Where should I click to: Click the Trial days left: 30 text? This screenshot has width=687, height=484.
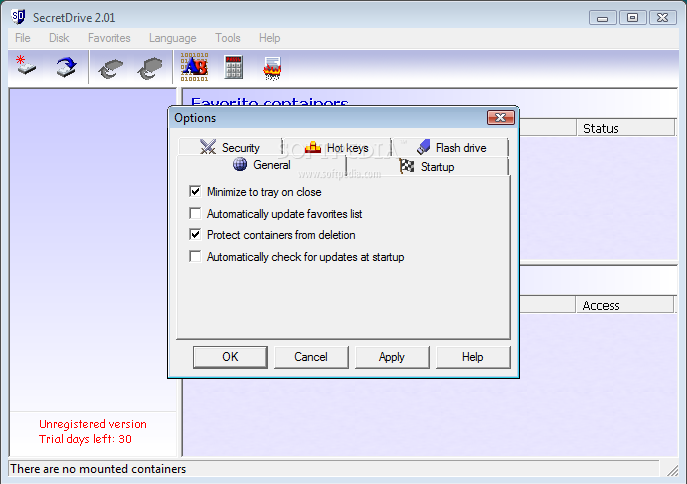[x=85, y=439]
